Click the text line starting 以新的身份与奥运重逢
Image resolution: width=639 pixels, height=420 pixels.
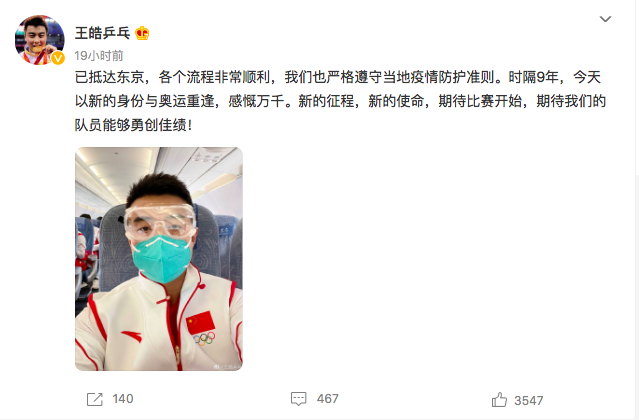click(x=340, y=101)
